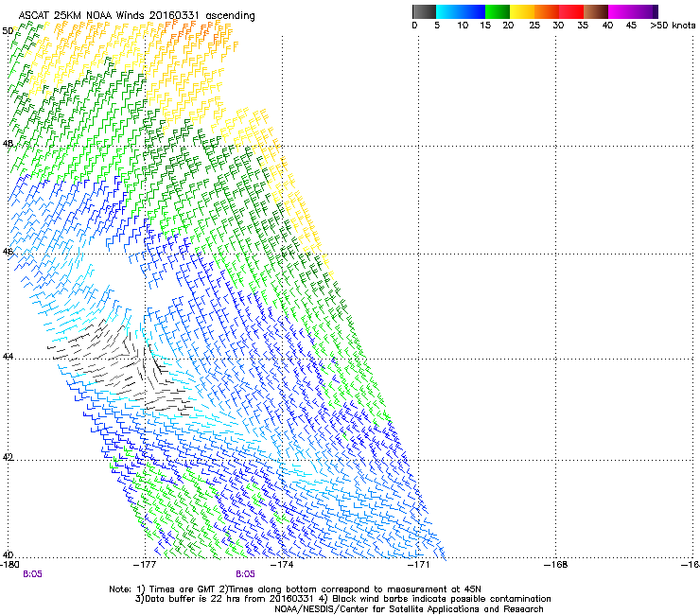700x615 pixels.
Task: Click the green 15-20 knots color segment
Action: point(498,11)
